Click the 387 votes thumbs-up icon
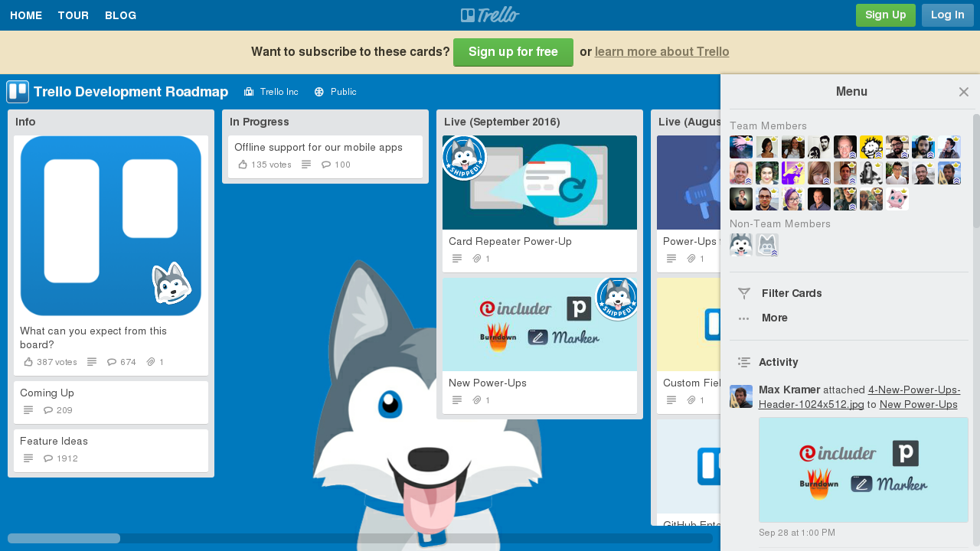Viewport: 980px width, 551px height. (28, 362)
